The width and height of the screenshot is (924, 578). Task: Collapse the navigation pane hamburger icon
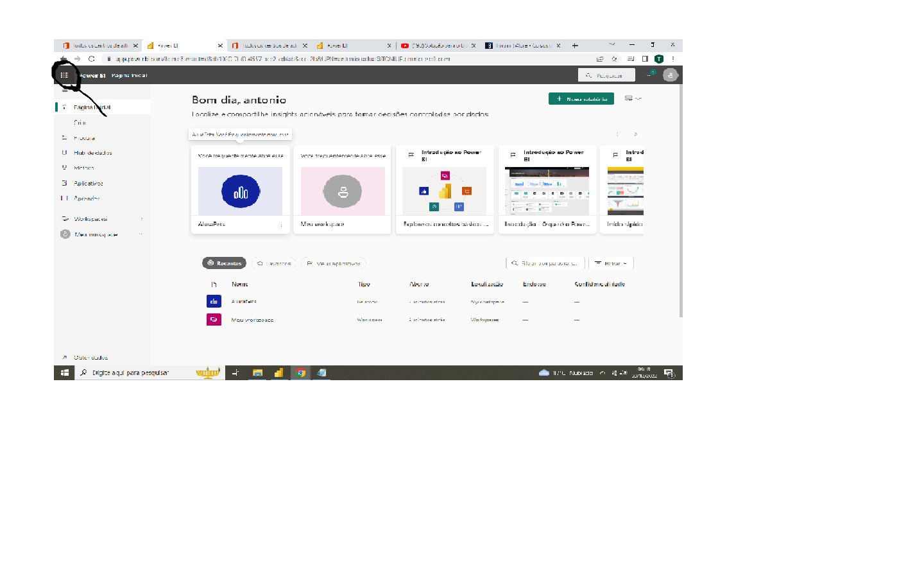64,91
